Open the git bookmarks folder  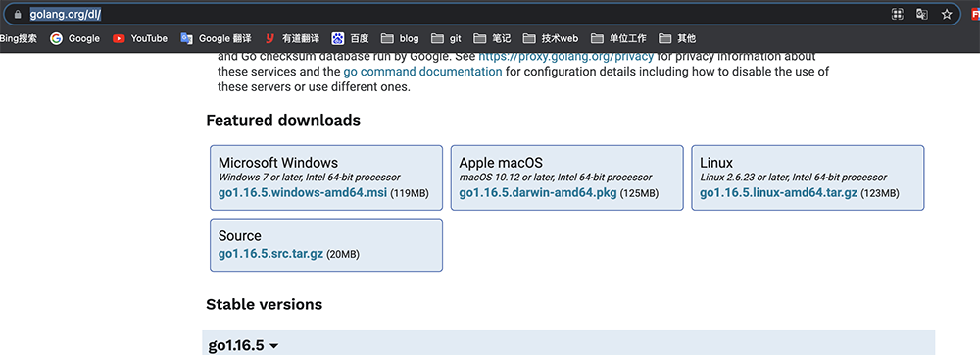(x=446, y=39)
